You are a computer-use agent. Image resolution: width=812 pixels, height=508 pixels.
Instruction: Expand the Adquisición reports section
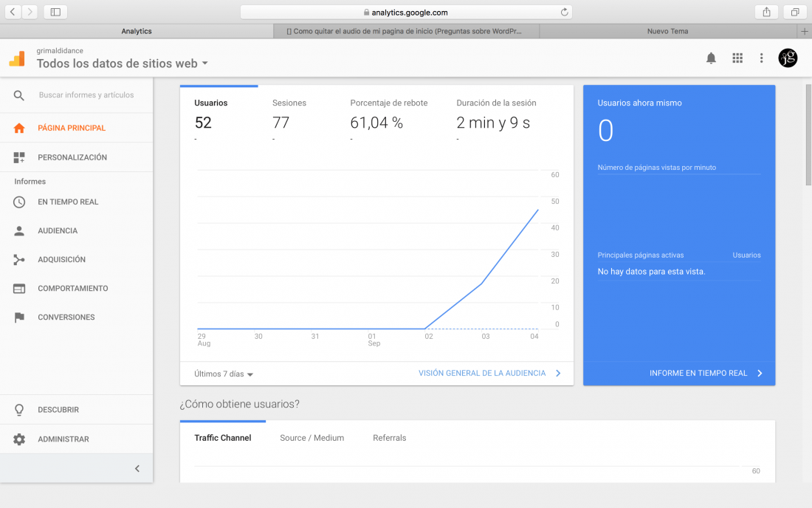tap(77, 259)
